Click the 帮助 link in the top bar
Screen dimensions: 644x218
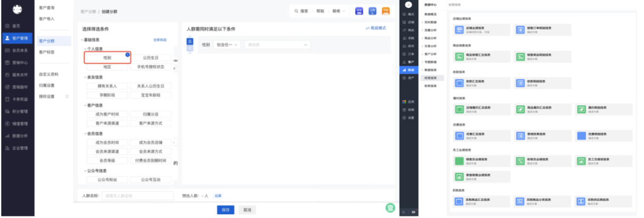pyautogui.click(x=320, y=11)
